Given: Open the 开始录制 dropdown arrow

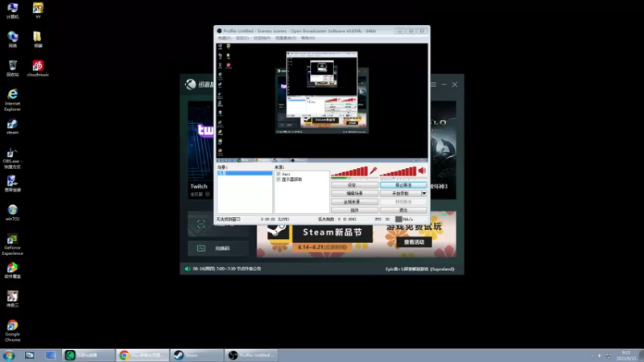Looking at the screenshot, I should coord(424,193).
